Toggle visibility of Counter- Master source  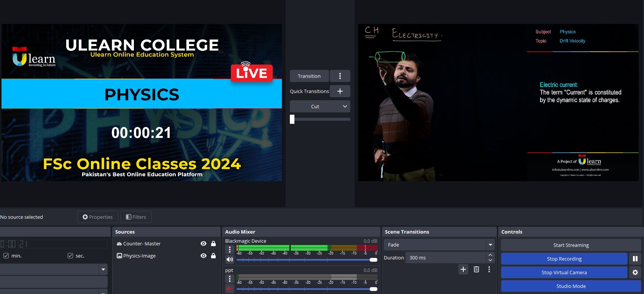coord(204,243)
